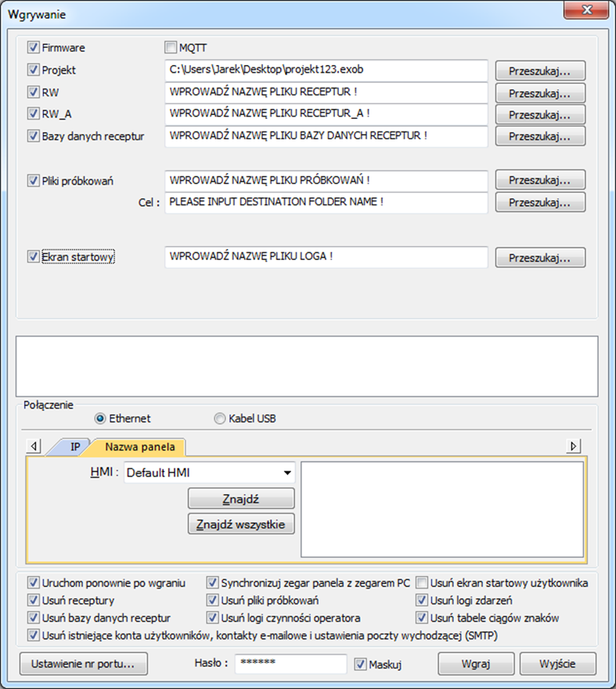Viewport: 616px width, 689px height.
Task: Uncheck the Firmware checkbox
Action: click(x=34, y=47)
